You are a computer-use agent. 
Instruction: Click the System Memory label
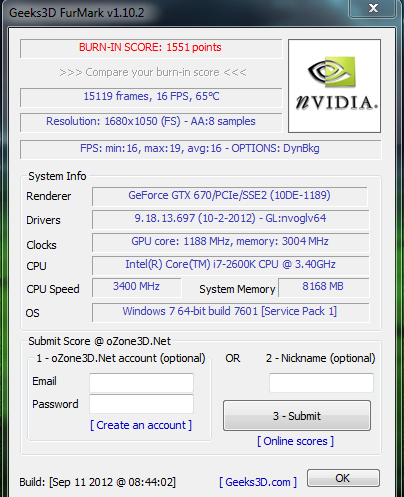tap(237, 289)
